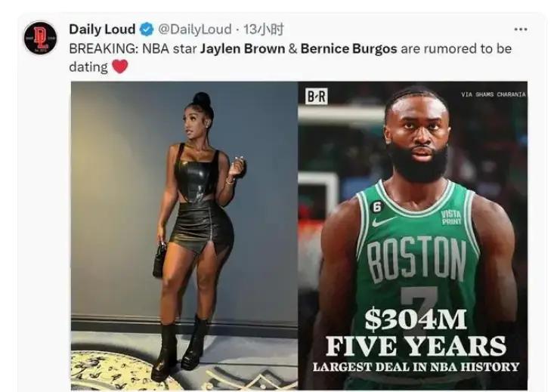The width and height of the screenshot is (557, 392).
Task: Open the three-dot more options menu
Action: 521,29
